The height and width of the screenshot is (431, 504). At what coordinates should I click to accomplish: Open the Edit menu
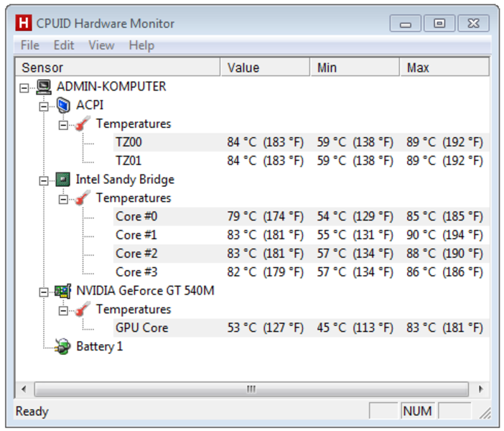[64, 45]
